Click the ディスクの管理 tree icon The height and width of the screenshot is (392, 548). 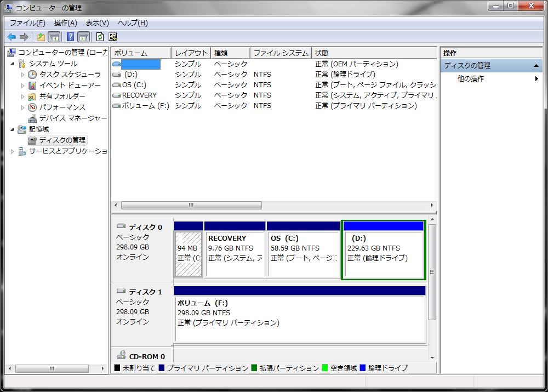click(32, 140)
